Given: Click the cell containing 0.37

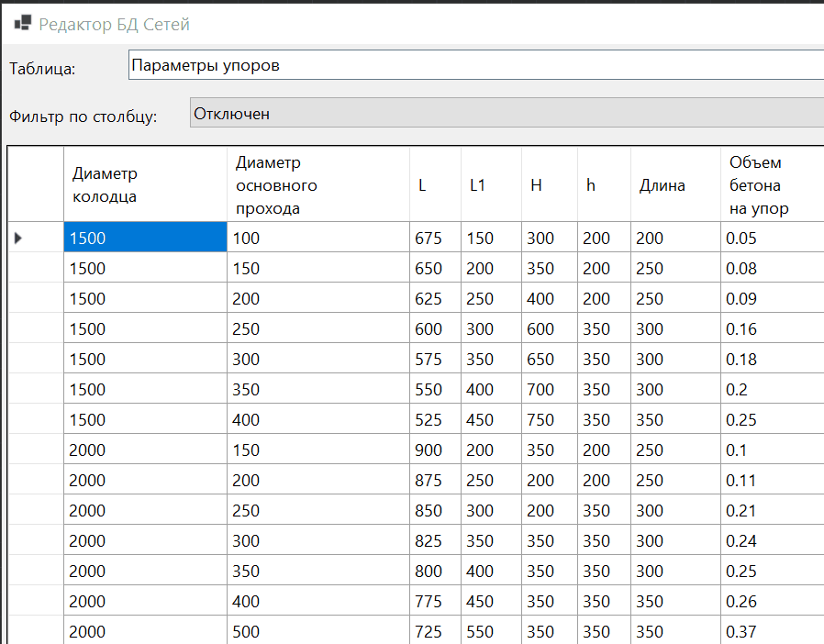Looking at the screenshot, I should 771,632.
